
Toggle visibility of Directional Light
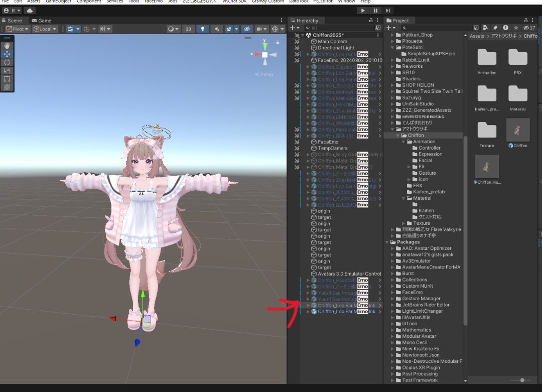(x=297, y=48)
